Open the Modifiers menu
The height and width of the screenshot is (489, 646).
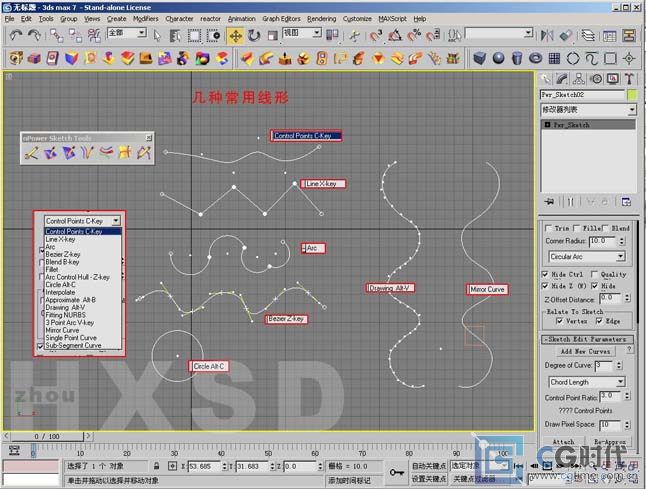[145, 19]
